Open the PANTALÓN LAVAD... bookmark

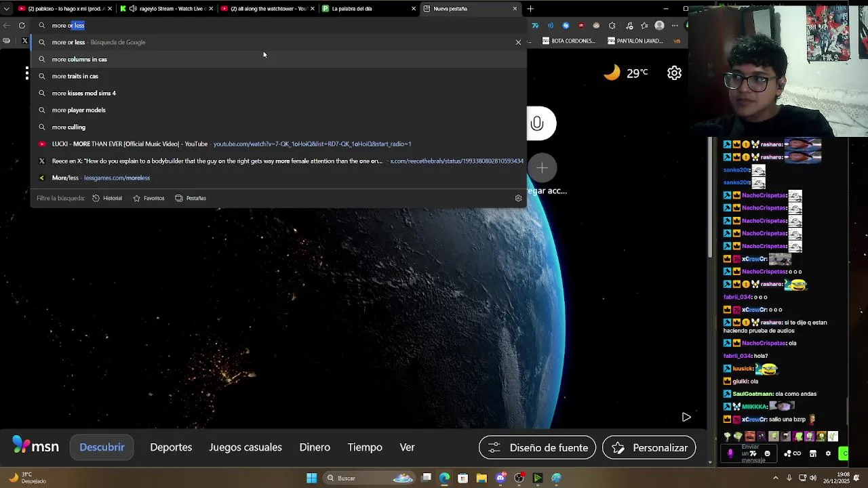(x=635, y=41)
